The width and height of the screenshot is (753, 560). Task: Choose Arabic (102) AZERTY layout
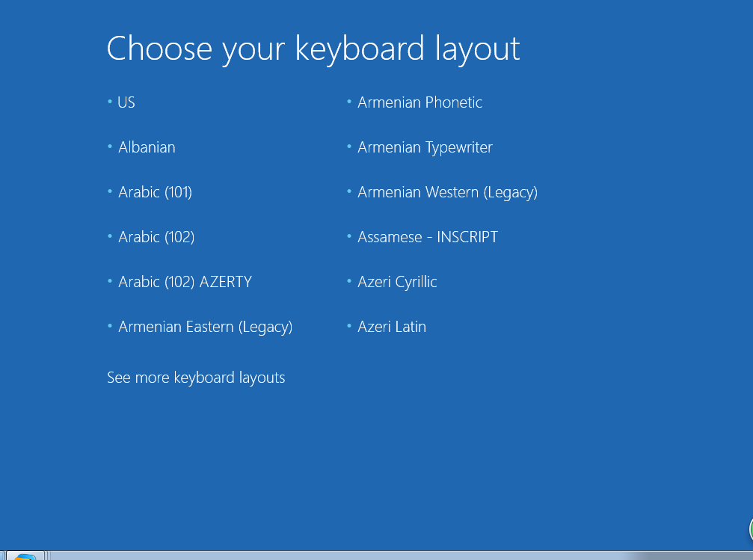click(x=185, y=281)
